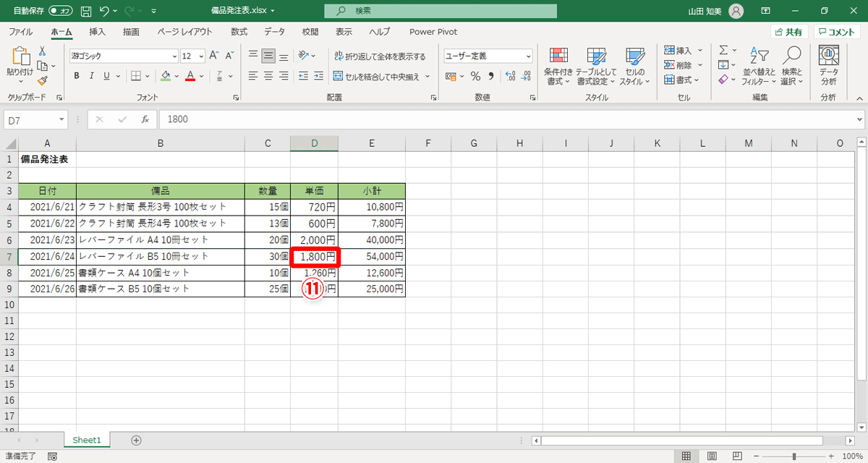Switch to Formulas (数式) tab

click(x=239, y=32)
